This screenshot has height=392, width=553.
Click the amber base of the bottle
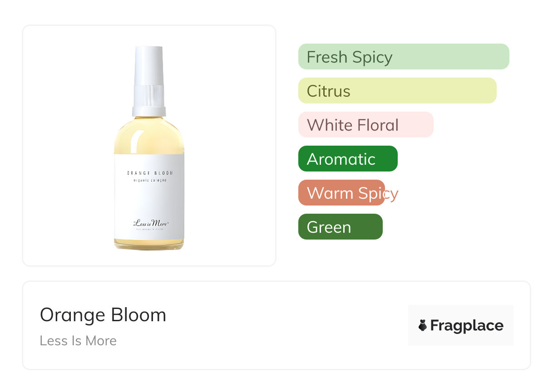[x=149, y=245]
